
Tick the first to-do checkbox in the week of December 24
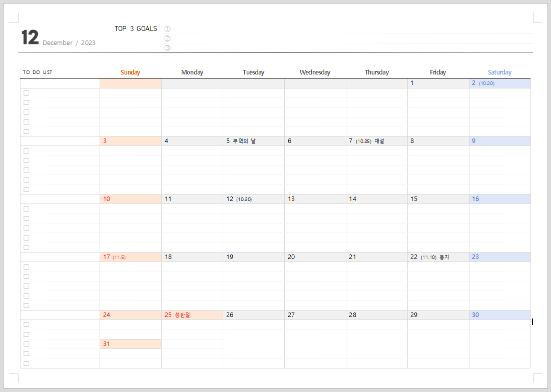tap(27, 324)
